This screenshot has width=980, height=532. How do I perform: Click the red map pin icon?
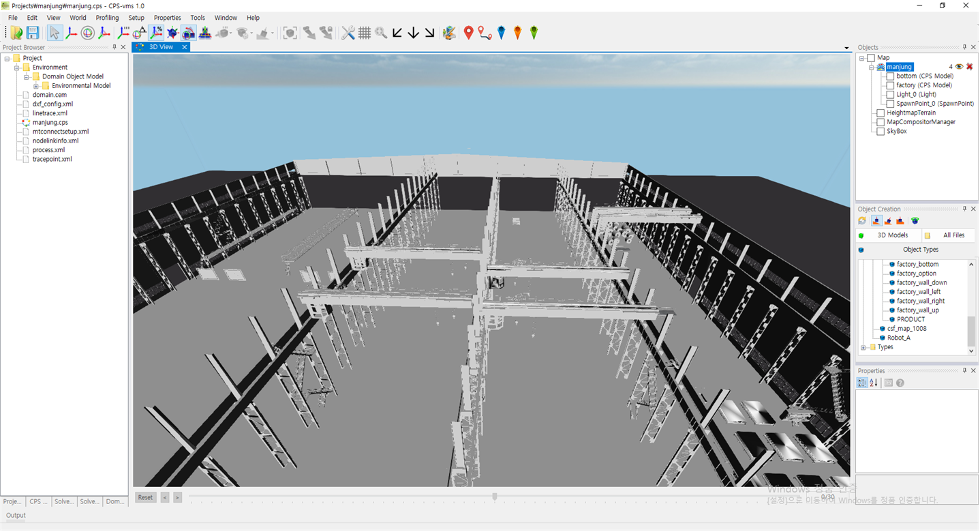click(x=468, y=33)
